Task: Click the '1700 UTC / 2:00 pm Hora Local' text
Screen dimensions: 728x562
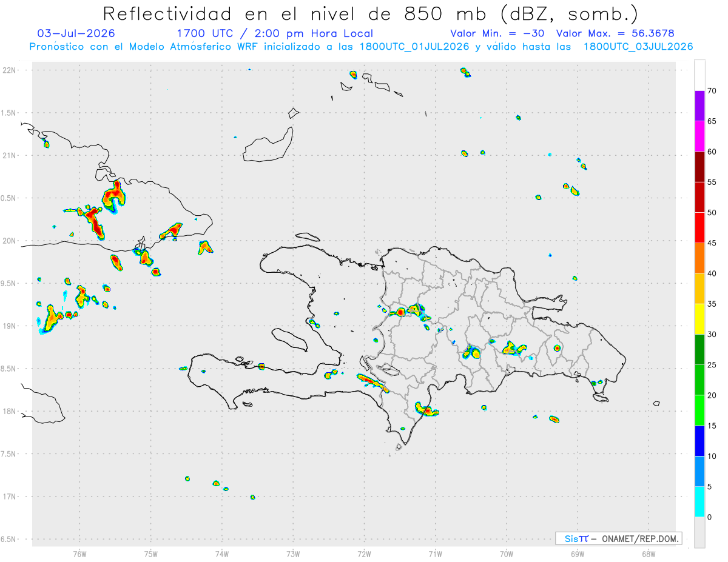Action: 275,34
